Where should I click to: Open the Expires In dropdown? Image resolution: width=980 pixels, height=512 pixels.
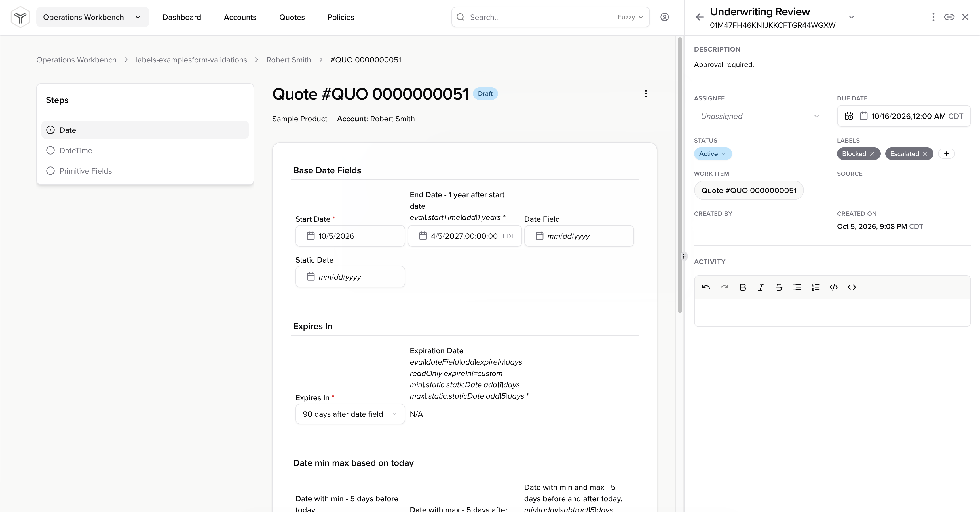click(x=350, y=414)
